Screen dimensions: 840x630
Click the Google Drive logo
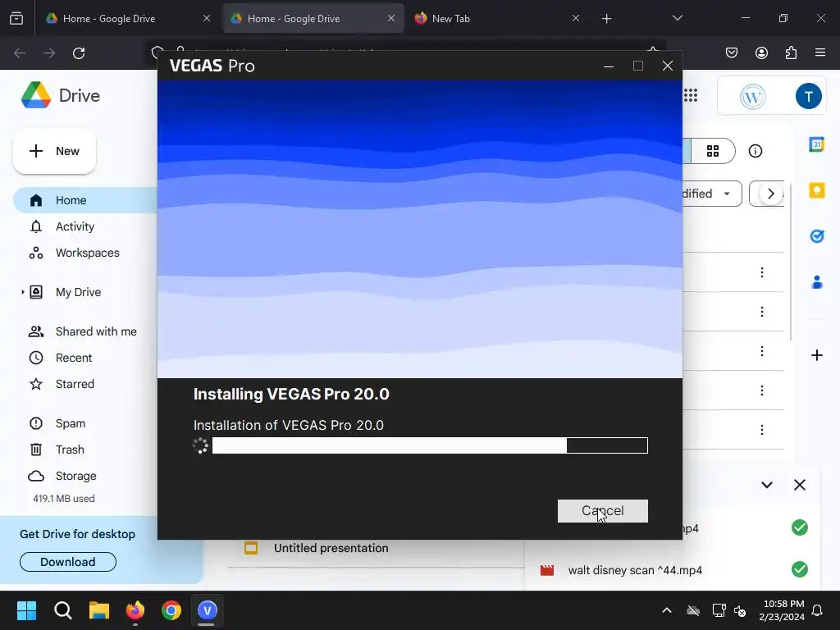tap(36, 95)
